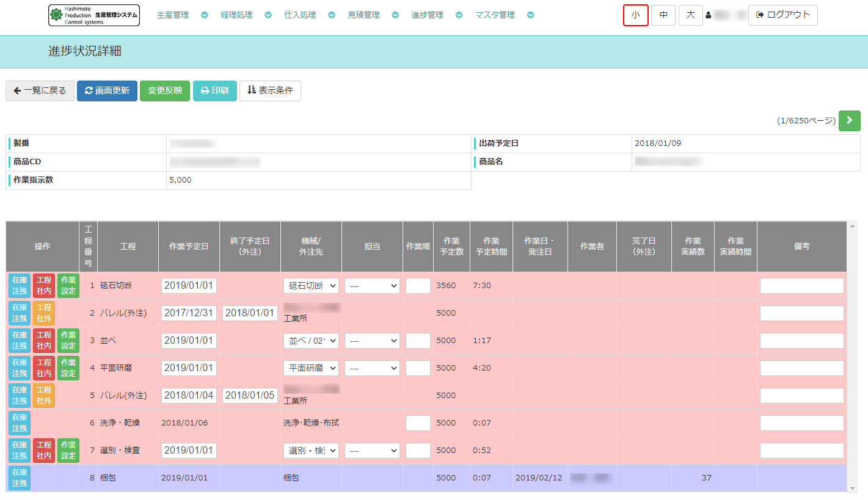Screen dimensions: 868x500
Task: Return to the list via 一覧に戻る
Action: click(40, 90)
